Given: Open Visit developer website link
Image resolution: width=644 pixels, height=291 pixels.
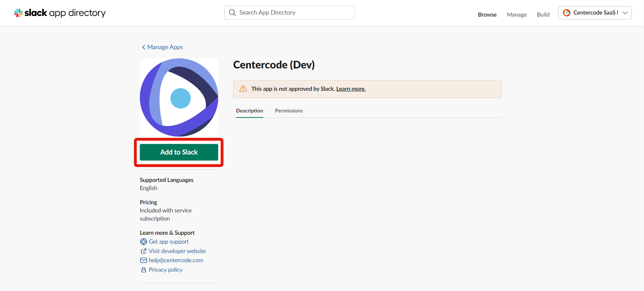Looking at the screenshot, I should point(177,251).
